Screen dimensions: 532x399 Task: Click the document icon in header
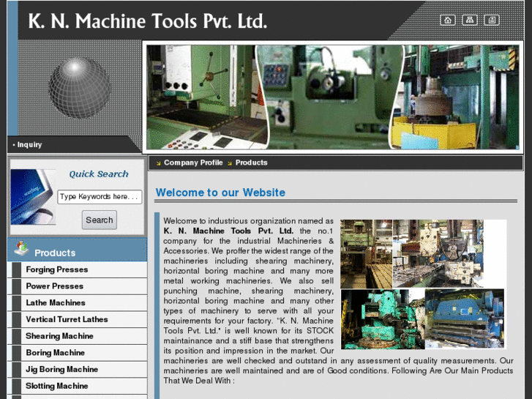492,20
